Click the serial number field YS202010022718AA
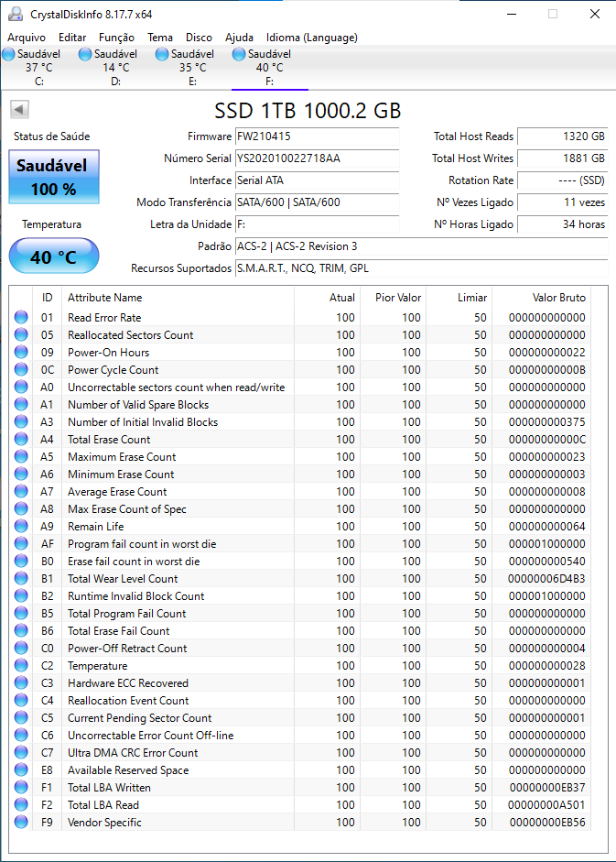This screenshot has width=616, height=862. [317, 158]
